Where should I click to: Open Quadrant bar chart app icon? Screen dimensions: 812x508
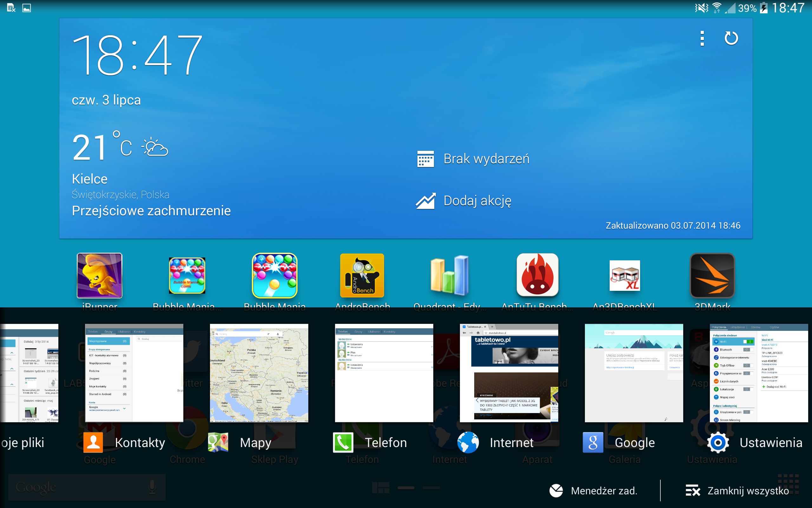point(450,275)
